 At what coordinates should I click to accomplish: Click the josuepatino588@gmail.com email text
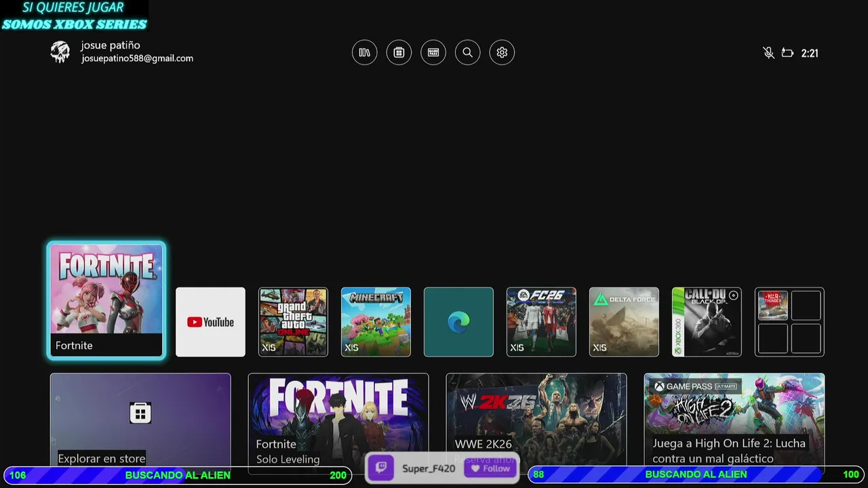tap(138, 58)
